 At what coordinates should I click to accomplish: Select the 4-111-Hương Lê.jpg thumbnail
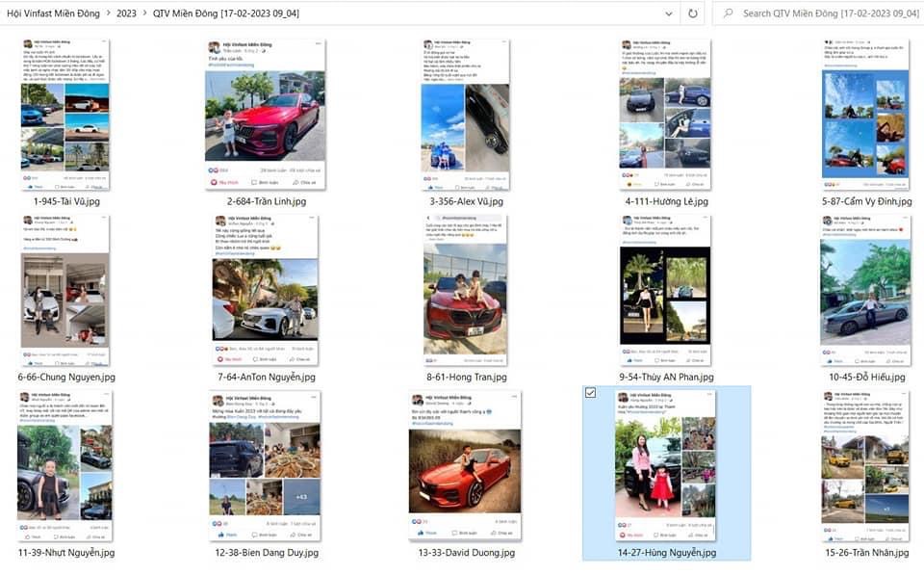(x=664, y=114)
